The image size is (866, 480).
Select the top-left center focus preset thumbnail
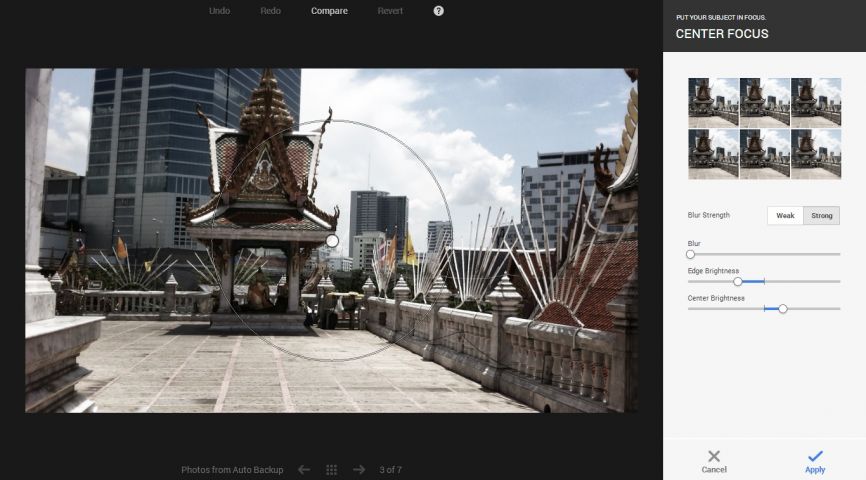(713, 102)
